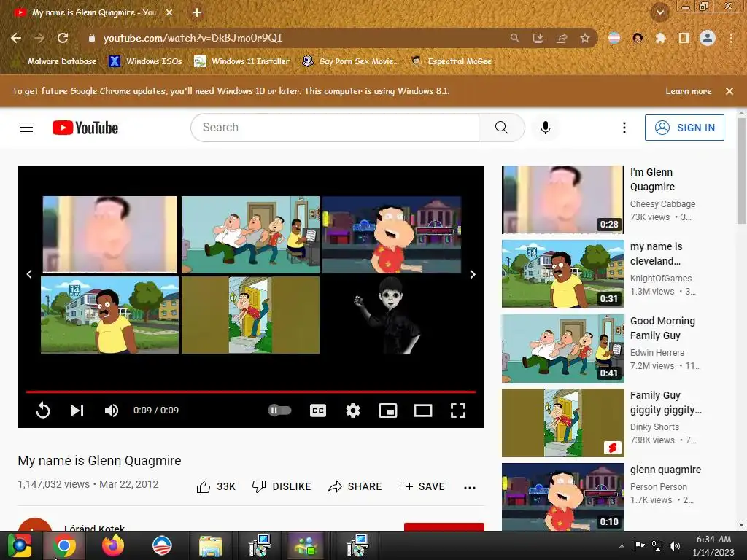747x560 pixels.
Task: Replay the video
Action: click(43, 411)
